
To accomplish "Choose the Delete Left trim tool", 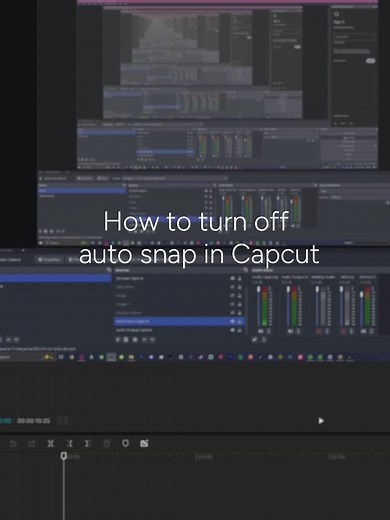I will point(69,444).
